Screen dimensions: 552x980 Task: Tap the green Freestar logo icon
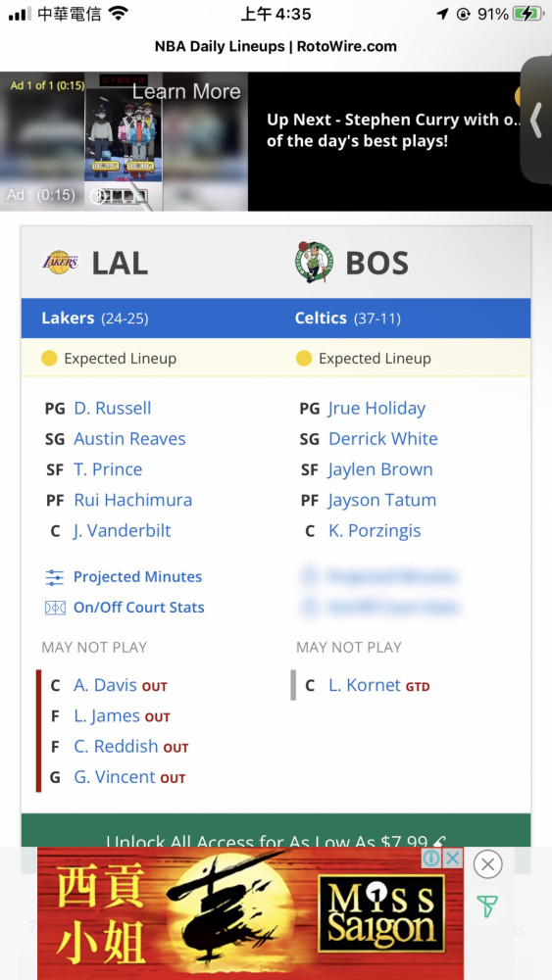click(x=487, y=906)
